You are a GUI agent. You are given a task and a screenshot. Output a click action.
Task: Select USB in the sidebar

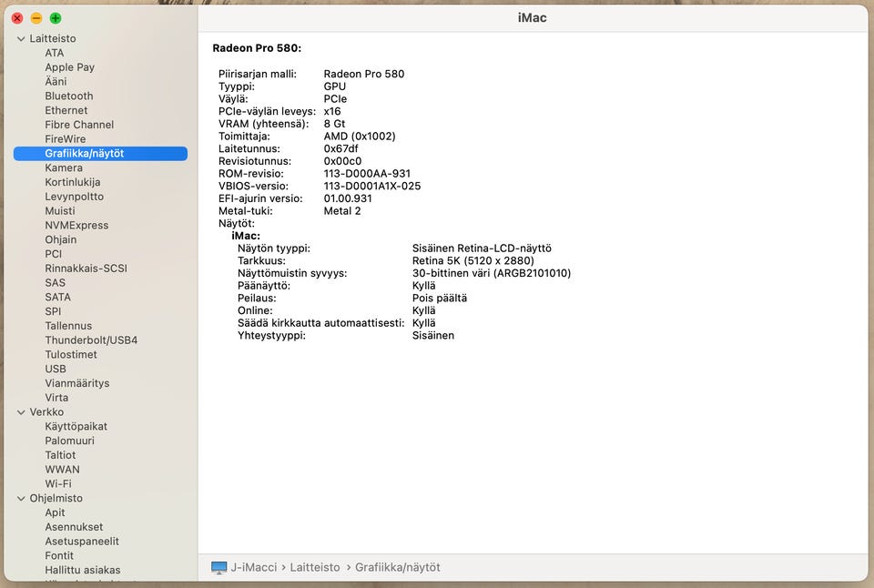(x=56, y=370)
